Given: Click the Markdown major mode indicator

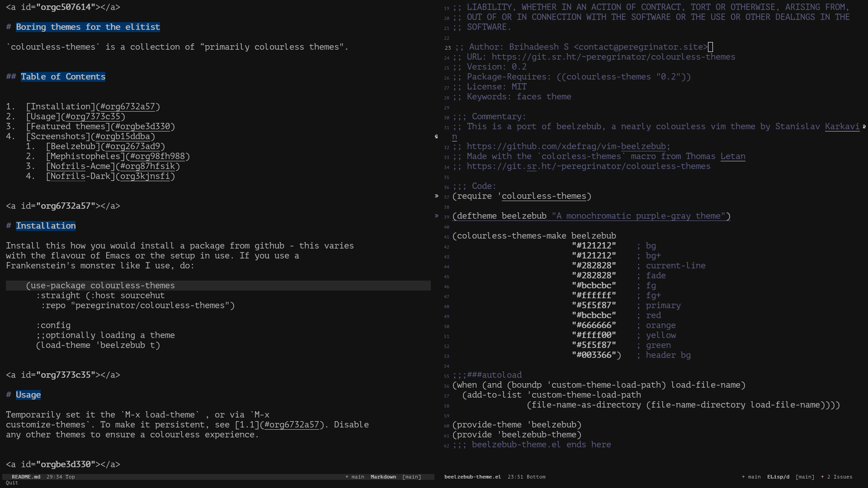Looking at the screenshot, I should pyautogui.click(x=383, y=477).
